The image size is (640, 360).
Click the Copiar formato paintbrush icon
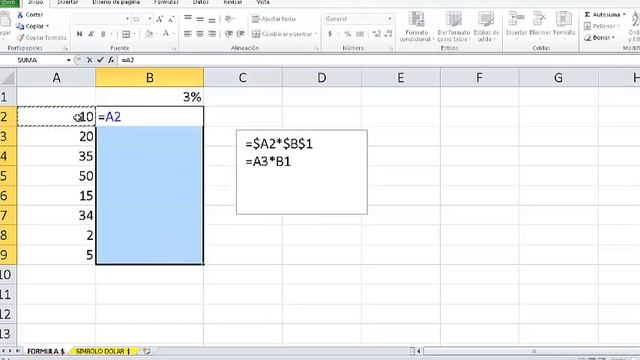click(x=20, y=38)
